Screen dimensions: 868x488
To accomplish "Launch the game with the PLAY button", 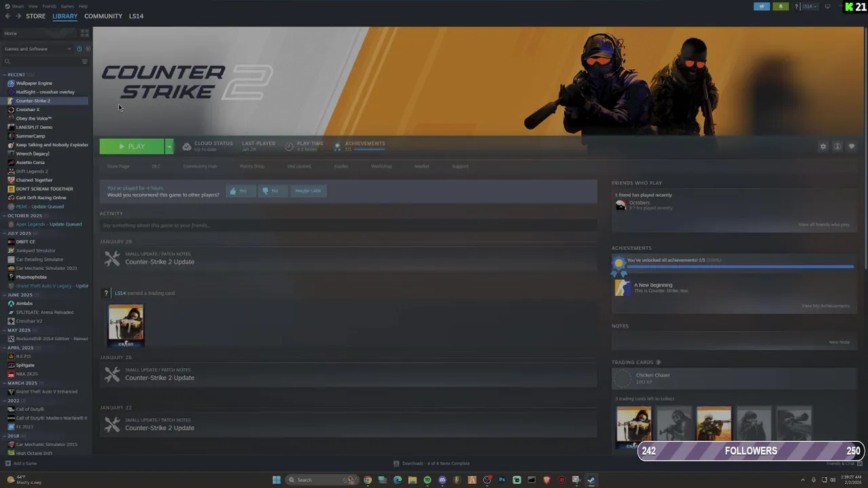I will click(x=132, y=146).
